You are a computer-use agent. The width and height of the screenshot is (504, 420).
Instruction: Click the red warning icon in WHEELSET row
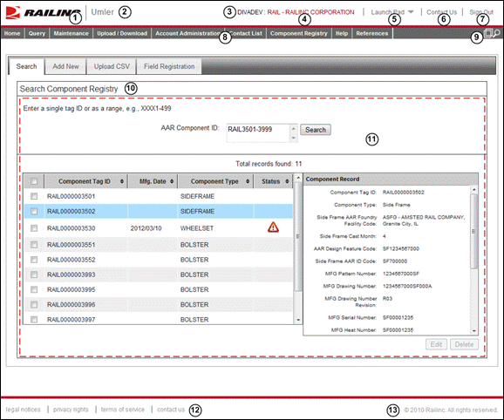273,227
